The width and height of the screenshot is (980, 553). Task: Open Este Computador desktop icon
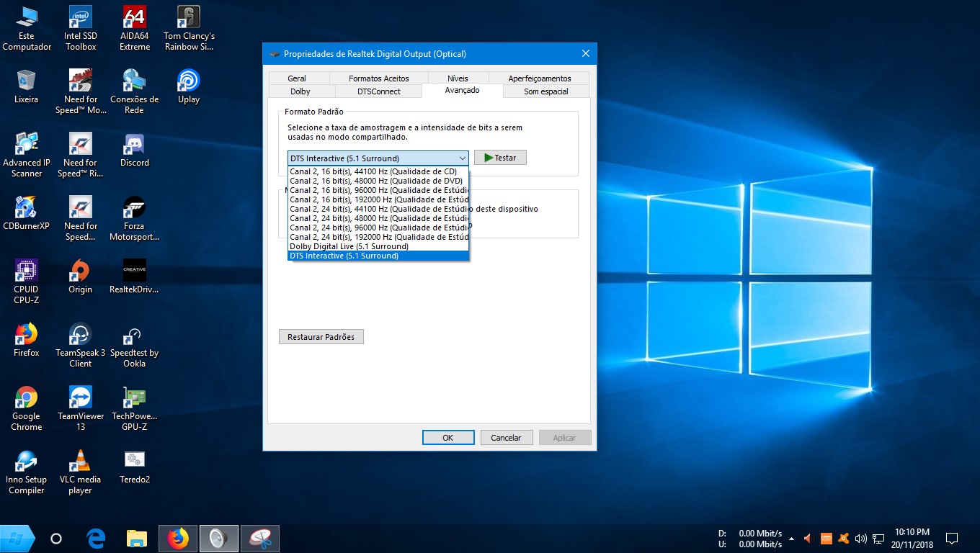[x=27, y=29]
